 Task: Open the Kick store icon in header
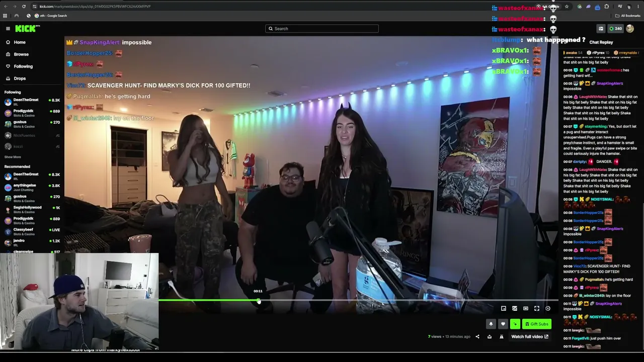(601, 29)
